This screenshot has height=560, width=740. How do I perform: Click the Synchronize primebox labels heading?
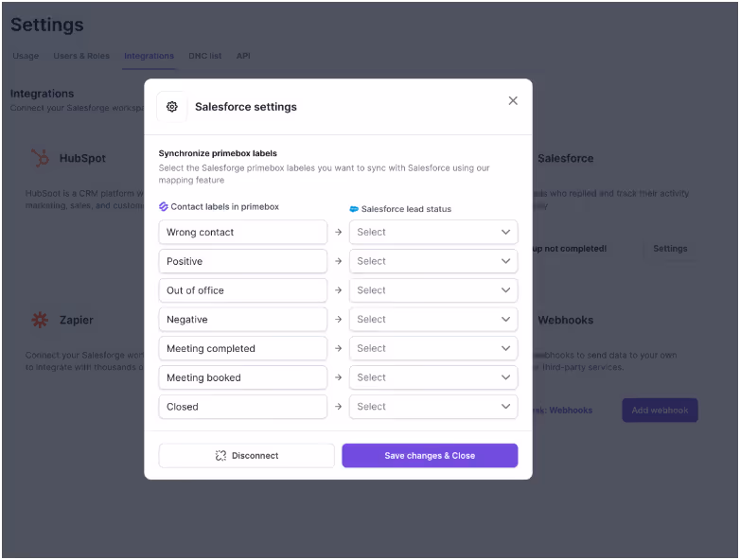218,153
